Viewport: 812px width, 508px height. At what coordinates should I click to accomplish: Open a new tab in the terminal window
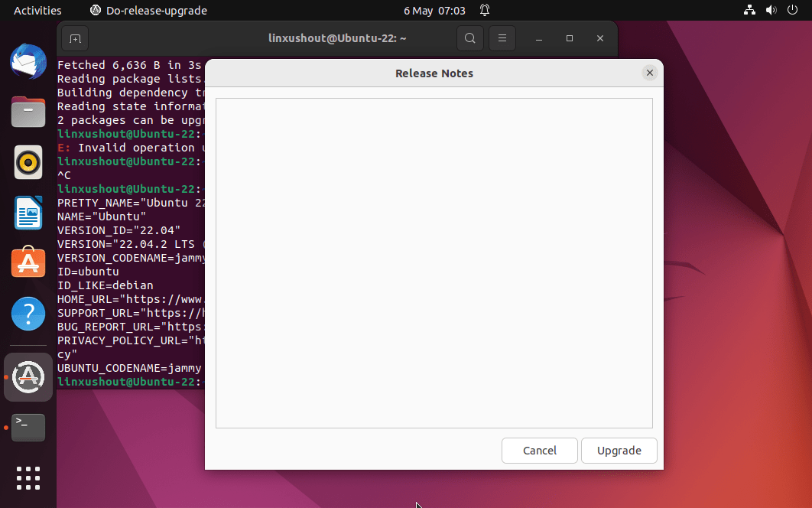point(75,38)
